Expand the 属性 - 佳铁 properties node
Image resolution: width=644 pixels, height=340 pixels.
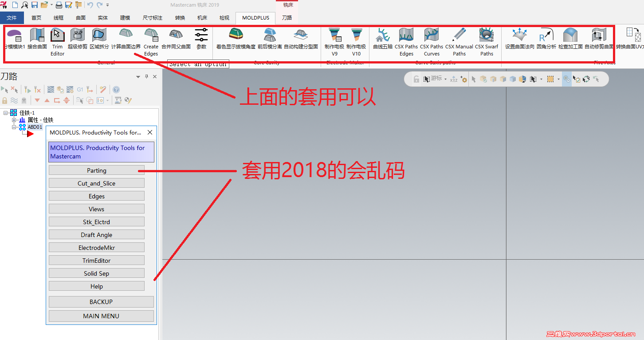coord(14,120)
